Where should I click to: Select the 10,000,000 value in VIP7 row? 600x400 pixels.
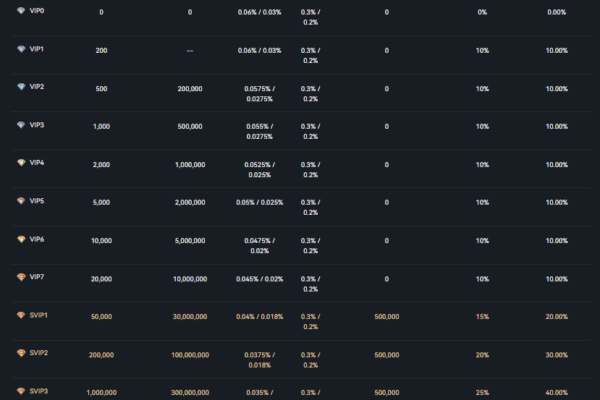(190, 279)
